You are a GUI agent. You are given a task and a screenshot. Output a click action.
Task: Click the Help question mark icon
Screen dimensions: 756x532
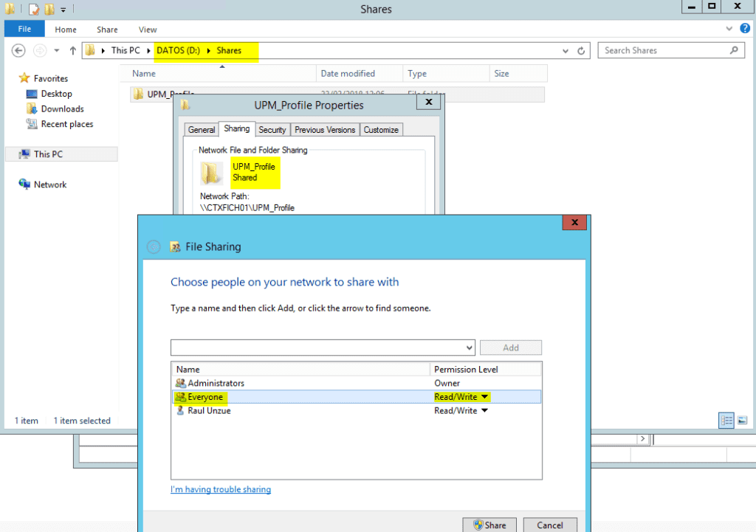point(744,28)
